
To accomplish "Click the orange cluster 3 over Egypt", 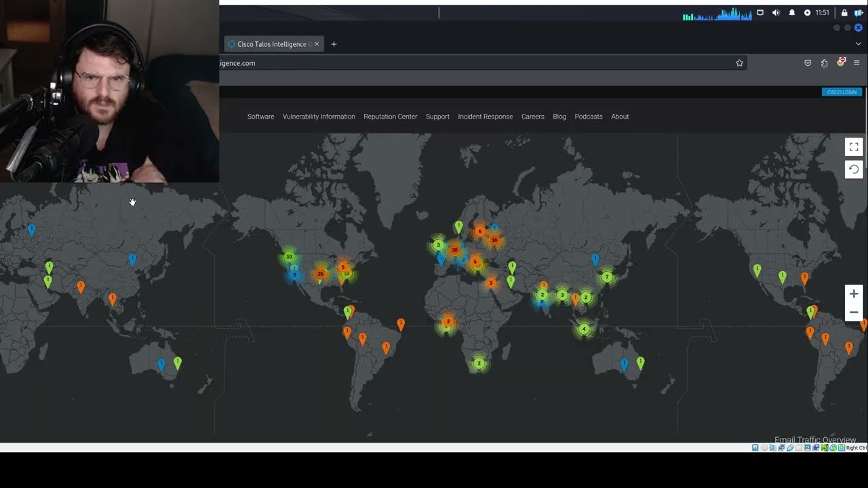I will click(x=491, y=283).
